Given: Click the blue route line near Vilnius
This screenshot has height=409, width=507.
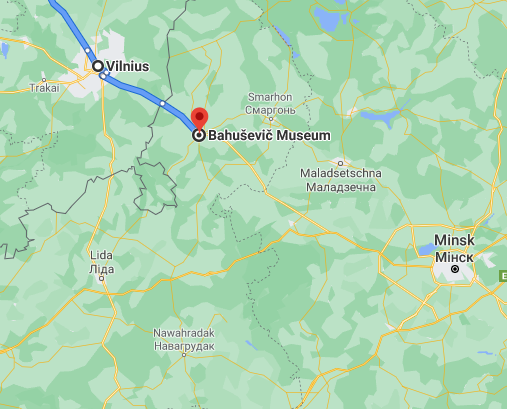Looking at the screenshot, I should 133,89.
